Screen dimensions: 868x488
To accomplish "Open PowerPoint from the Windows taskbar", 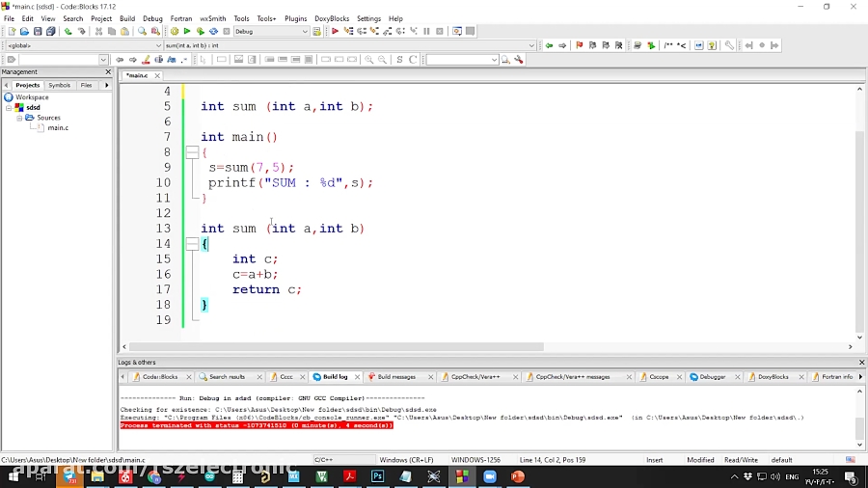I will click(x=517, y=476).
